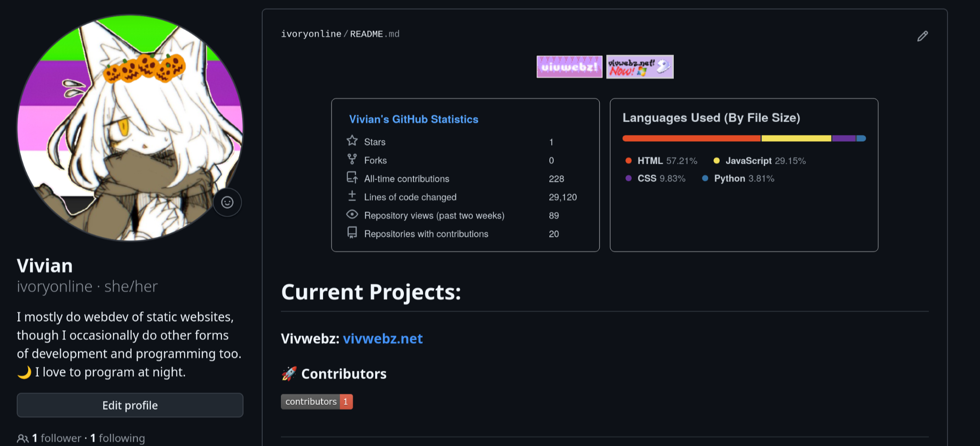The width and height of the screenshot is (980, 446).
Task: Click the contributors count badge
Action: pos(317,401)
